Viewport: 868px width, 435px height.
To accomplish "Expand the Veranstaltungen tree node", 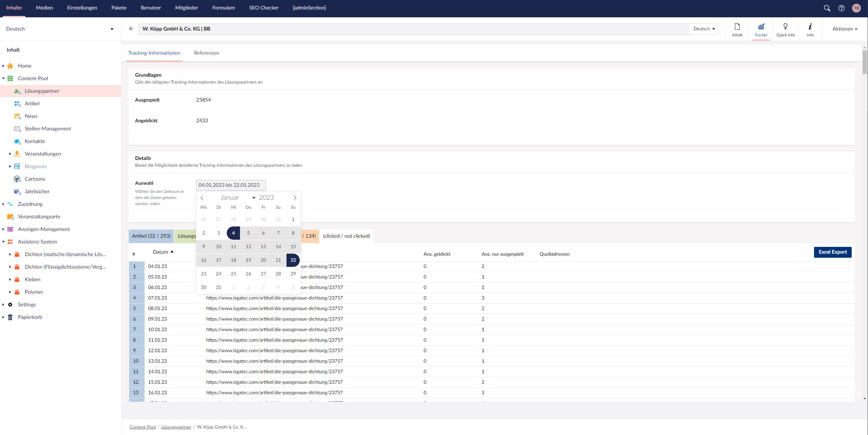I will 10,154.
